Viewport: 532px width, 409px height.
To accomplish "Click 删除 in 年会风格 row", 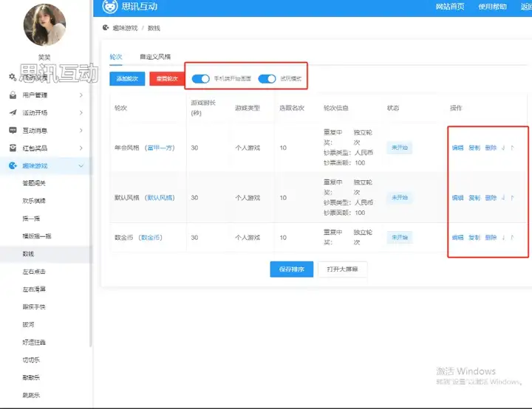I will [491, 148].
